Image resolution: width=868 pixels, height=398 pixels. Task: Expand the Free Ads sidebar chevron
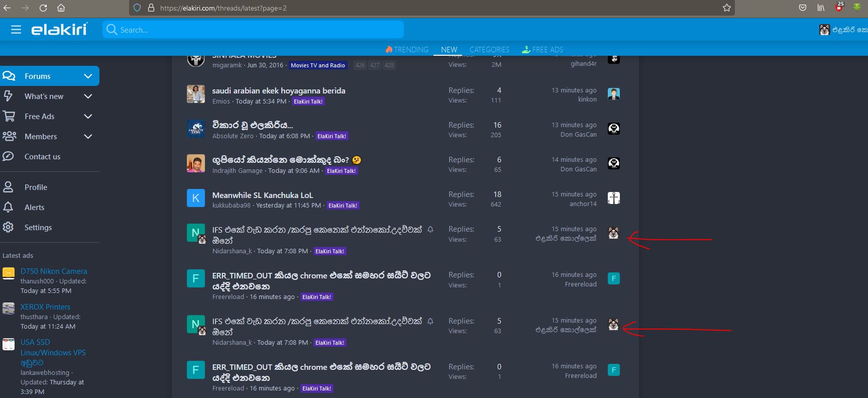click(88, 117)
